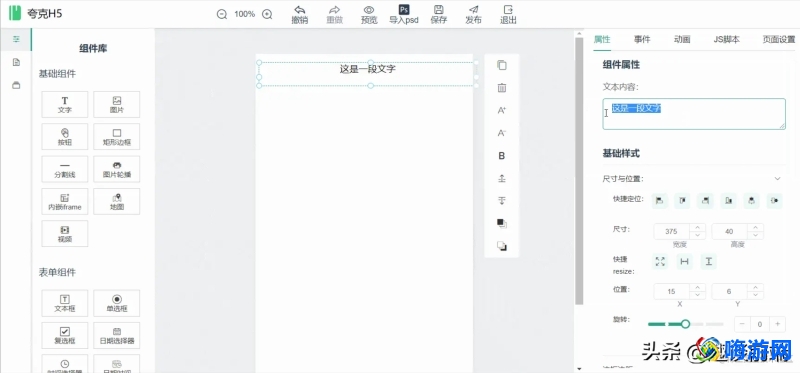Toggle bold with the B icon
The height and width of the screenshot is (373, 800).
502,156
